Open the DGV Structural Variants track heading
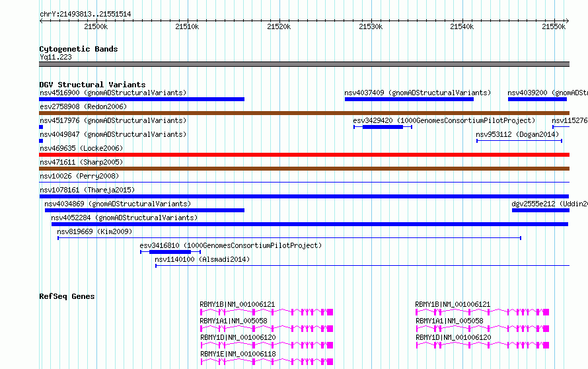The image size is (588, 369). pos(92,85)
